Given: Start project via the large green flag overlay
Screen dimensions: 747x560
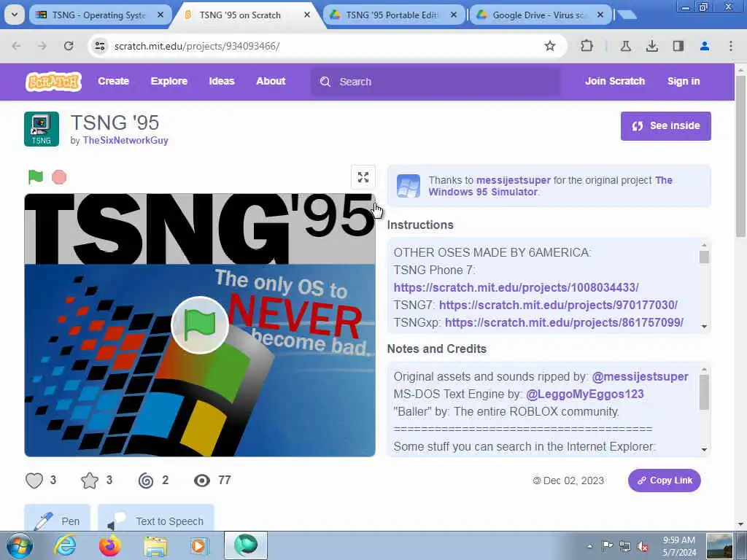Looking at the screenshot, I should [x=200, y=325].
